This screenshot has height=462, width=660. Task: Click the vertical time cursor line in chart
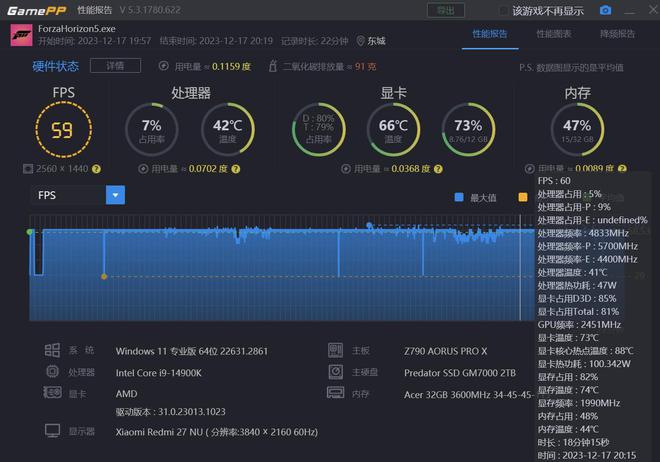[x=520, y=268]
